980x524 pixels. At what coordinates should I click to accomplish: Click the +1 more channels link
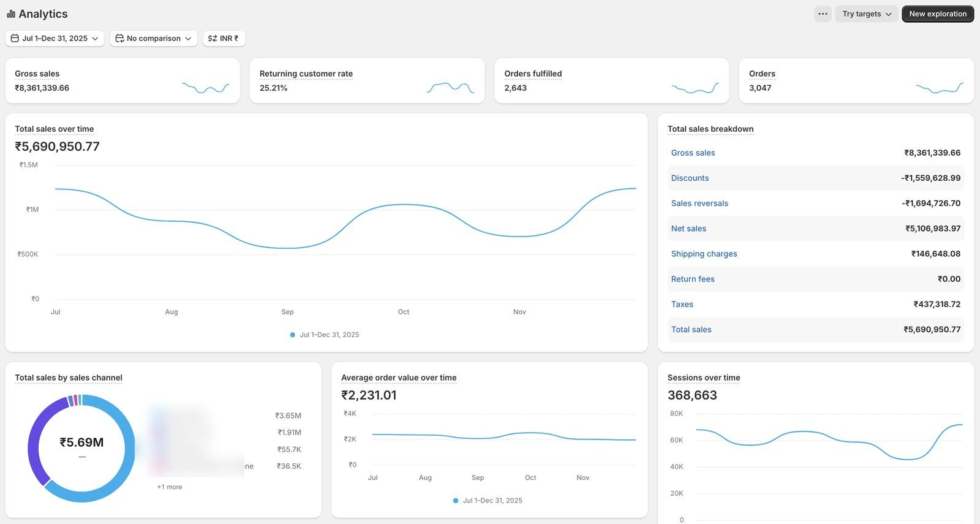(169, 487)
